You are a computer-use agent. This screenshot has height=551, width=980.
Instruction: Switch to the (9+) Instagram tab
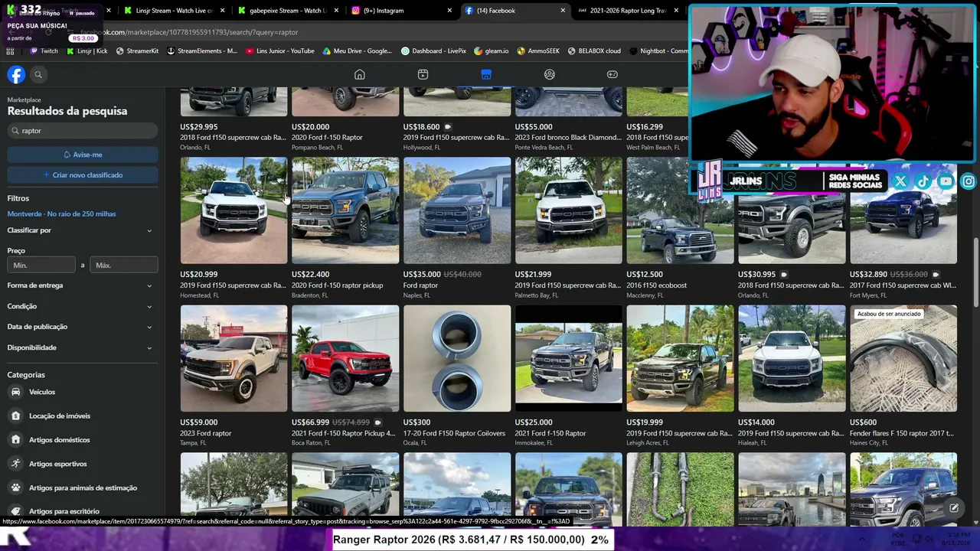[403, 11]
